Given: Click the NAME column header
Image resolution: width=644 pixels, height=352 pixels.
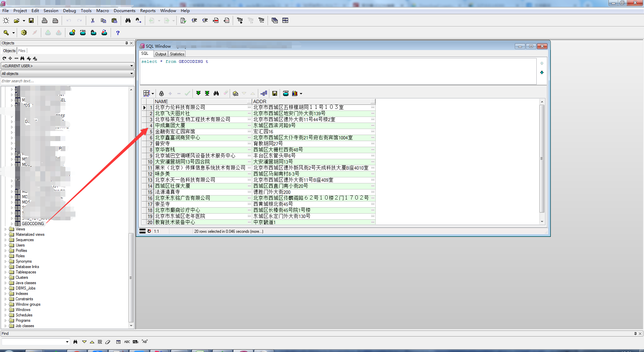Looking at the screenshot, I should pyautogui.click(x=203, y=101).
